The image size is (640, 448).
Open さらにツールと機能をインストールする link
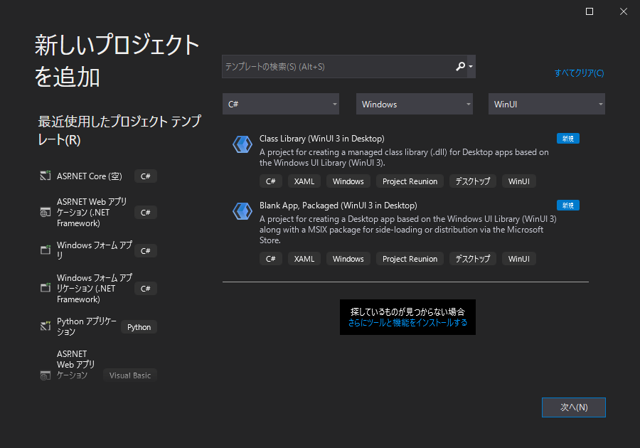pos(407,323)
